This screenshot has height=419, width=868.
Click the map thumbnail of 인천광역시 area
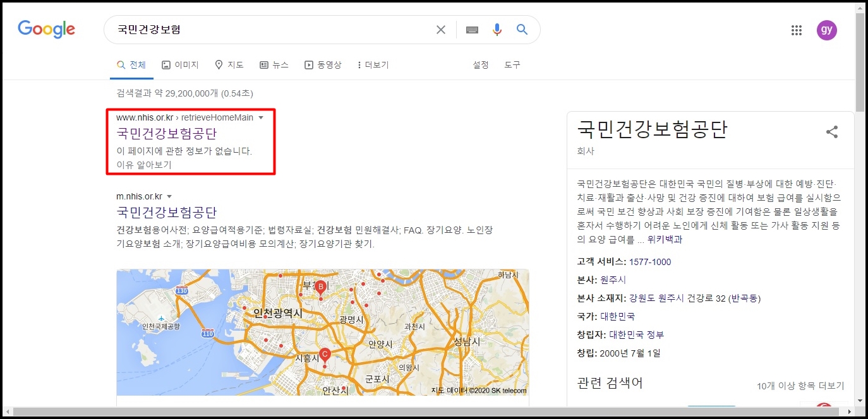(x=322, y=333)
